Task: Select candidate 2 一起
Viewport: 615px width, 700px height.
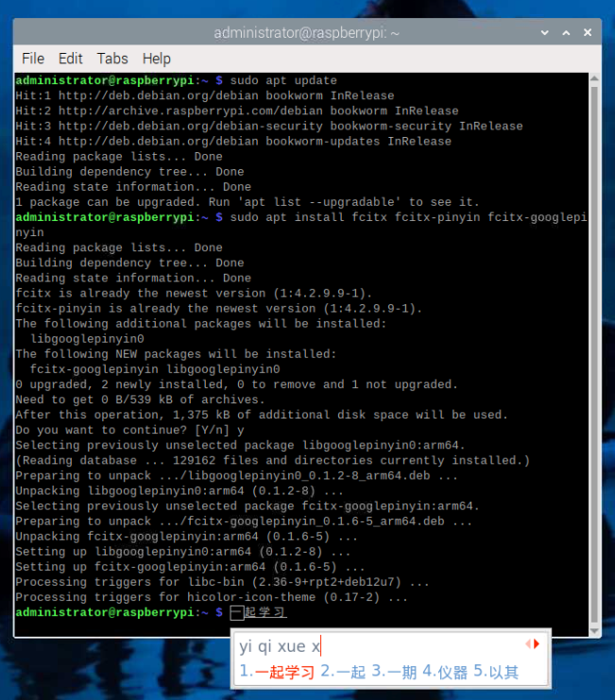Action: click(343, 672)
